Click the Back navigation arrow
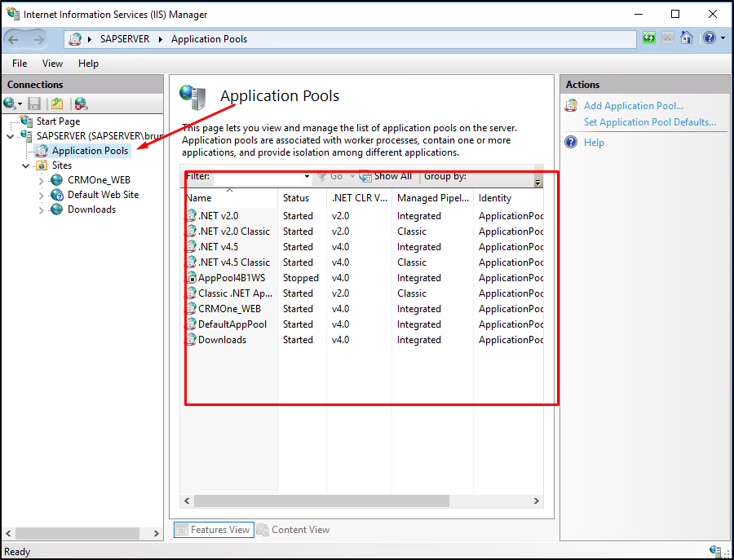The height and width of the screenshot is (560, 734). point(14,39)
